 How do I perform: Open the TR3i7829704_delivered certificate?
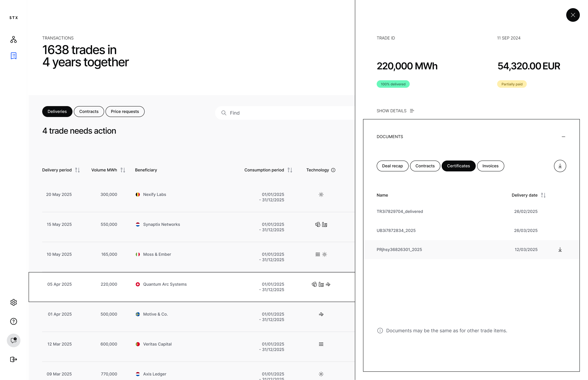coord(399,212)
